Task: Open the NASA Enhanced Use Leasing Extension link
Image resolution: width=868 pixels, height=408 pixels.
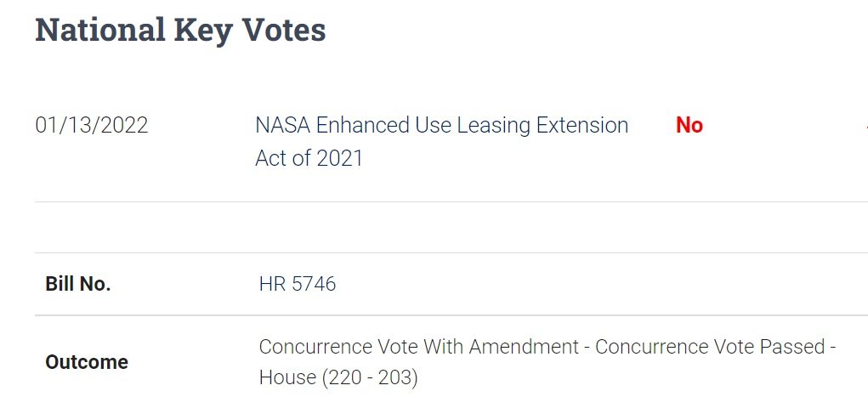Action: [441, 126]
